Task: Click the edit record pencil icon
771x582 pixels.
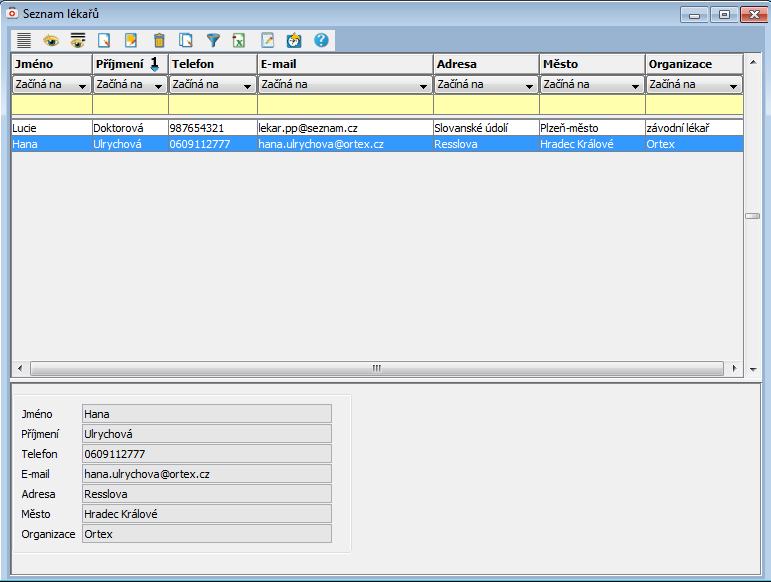Action: [131, 40]
